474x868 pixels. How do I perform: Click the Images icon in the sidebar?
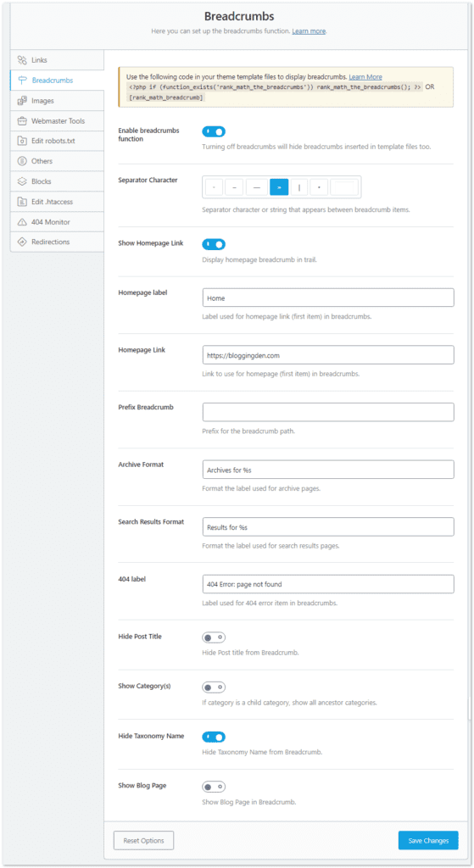22,101
